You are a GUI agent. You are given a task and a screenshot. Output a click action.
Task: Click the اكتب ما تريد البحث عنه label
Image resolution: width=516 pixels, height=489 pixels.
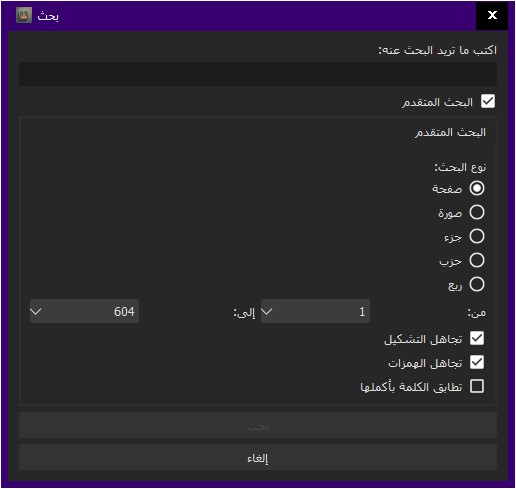tap(437, 51)
